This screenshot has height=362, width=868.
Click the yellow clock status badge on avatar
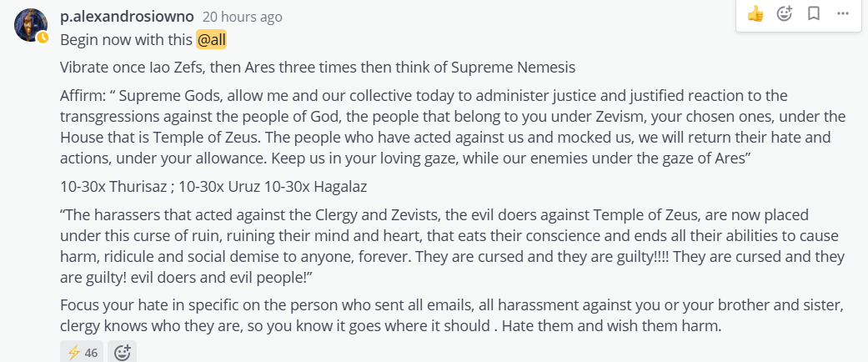[43, 38]
